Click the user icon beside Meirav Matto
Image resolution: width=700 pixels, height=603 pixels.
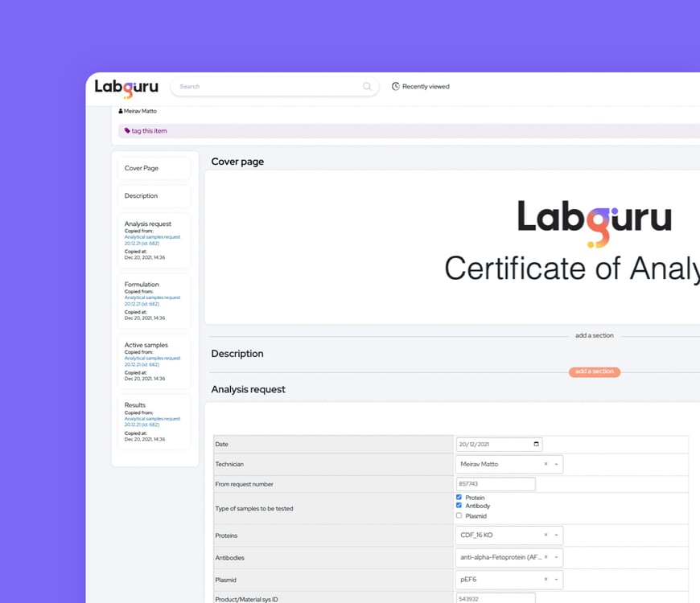pos(119,111)
